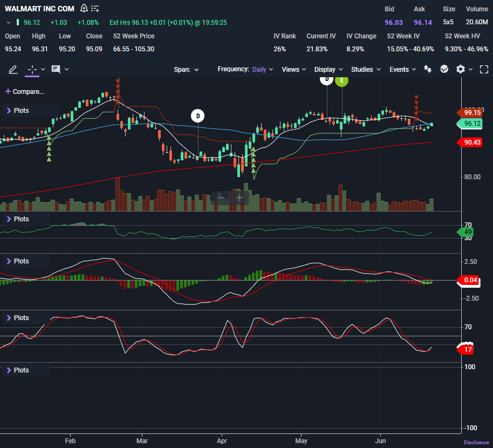Open the Disclosure link
The width and height of the screenshot is (493, 448).
click(476, 443)
